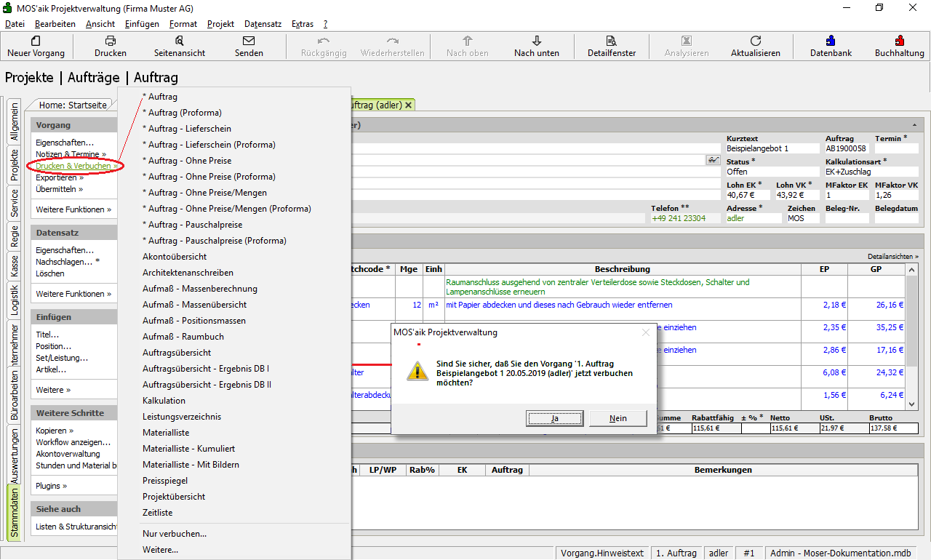Switch to the Stammdaten side tab
The image size is (931, 560).
[x=15, y=513]
